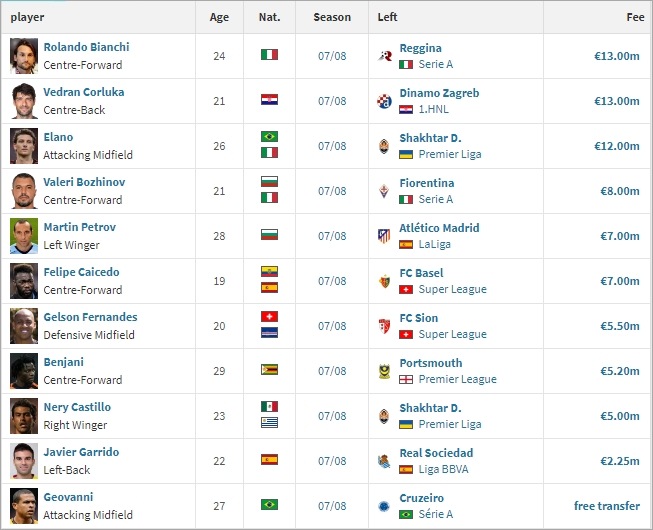Click the Cruzeiro club crest icon
The width and height of the screenshot is (653, 530).
pyautogui.click(x=385, y=506)
